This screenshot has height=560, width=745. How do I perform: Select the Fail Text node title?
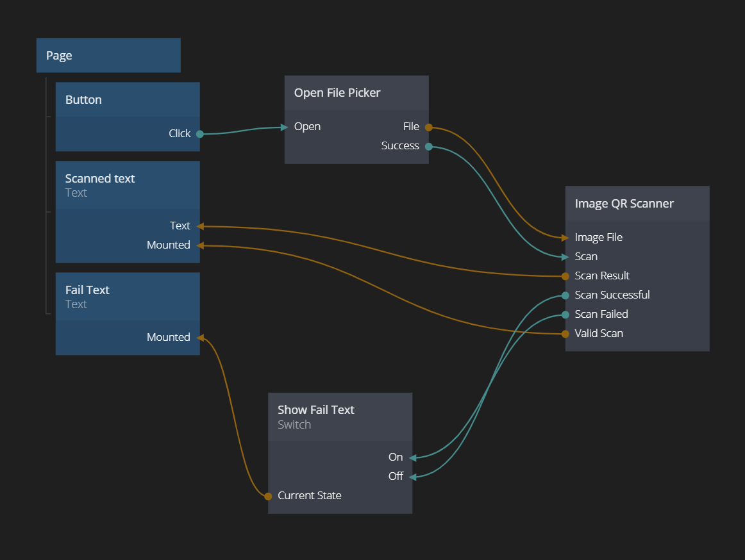[x=87, y=290]
